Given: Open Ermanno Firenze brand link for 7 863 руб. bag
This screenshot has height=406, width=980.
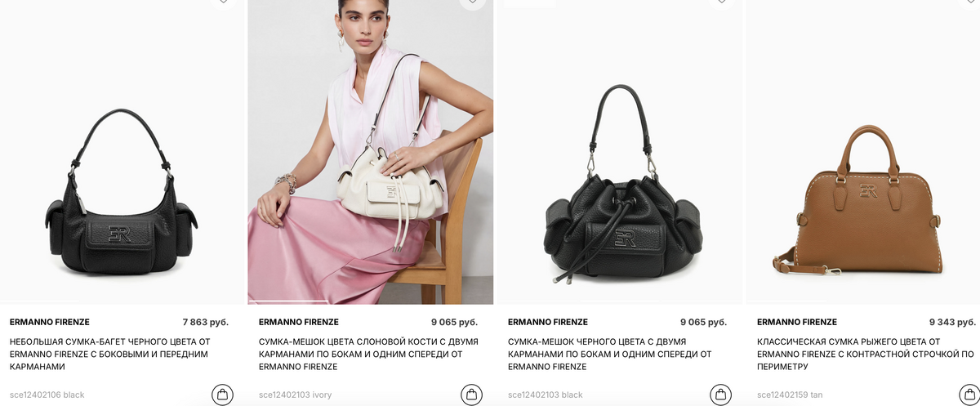Looking at the screenshot, I should [x=50, y=322].
